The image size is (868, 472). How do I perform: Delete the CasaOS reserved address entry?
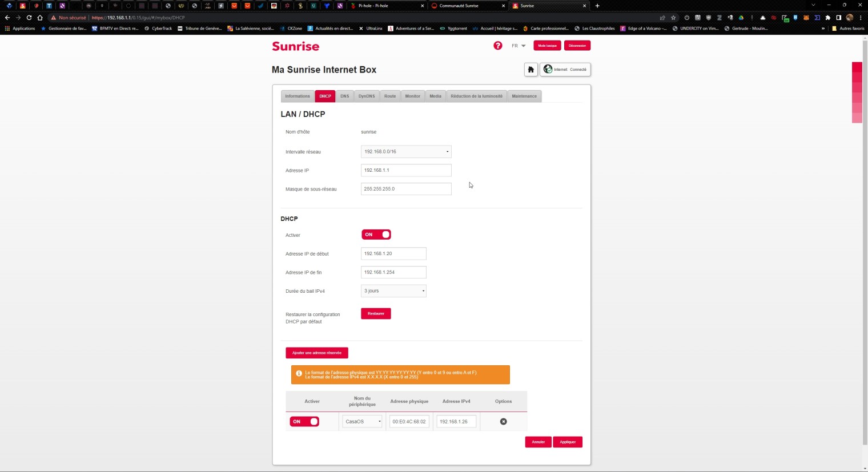point(503,422)
